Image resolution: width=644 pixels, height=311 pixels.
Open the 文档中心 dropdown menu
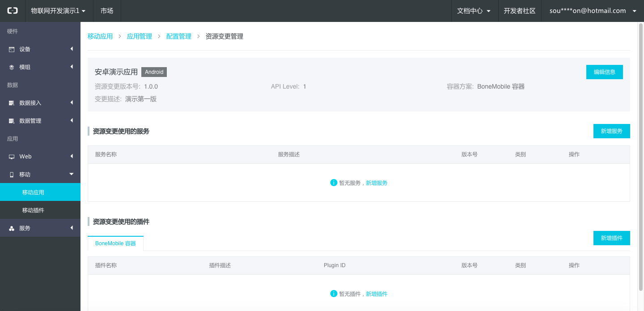pyautogui.click(x=474, y=11)
